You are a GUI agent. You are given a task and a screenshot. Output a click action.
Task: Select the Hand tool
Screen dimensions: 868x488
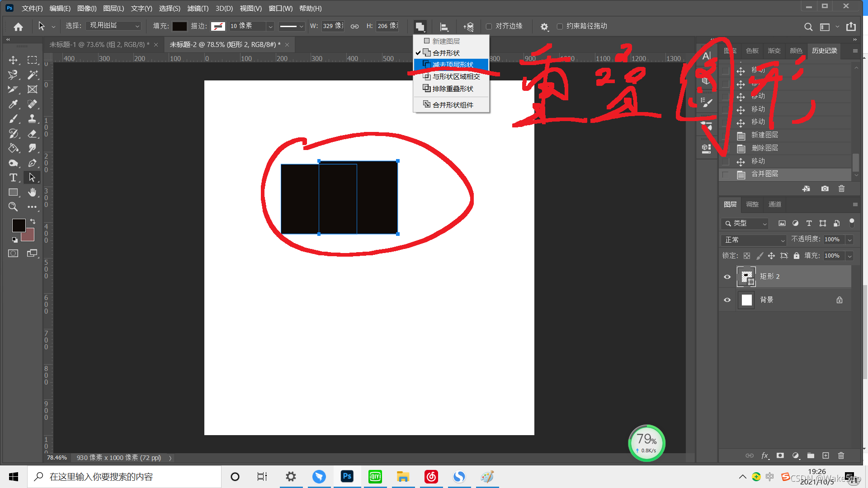click(x=32, y=192)
